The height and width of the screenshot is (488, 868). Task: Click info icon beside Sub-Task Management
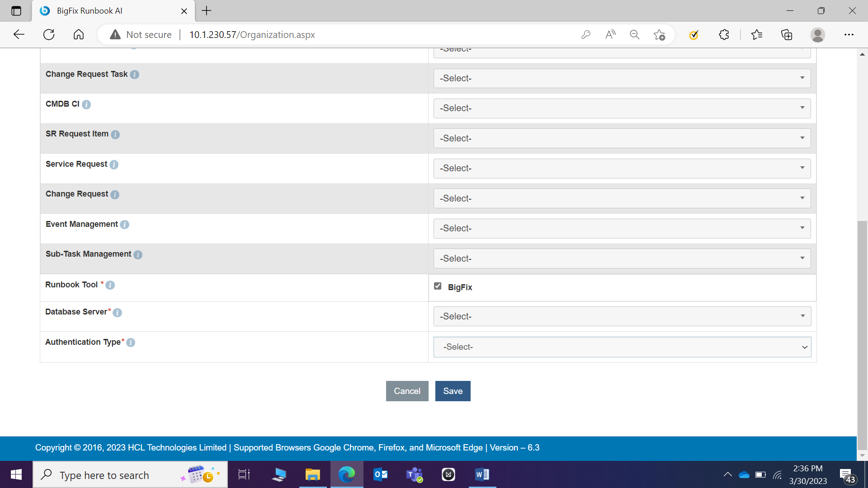click(138, 255)
